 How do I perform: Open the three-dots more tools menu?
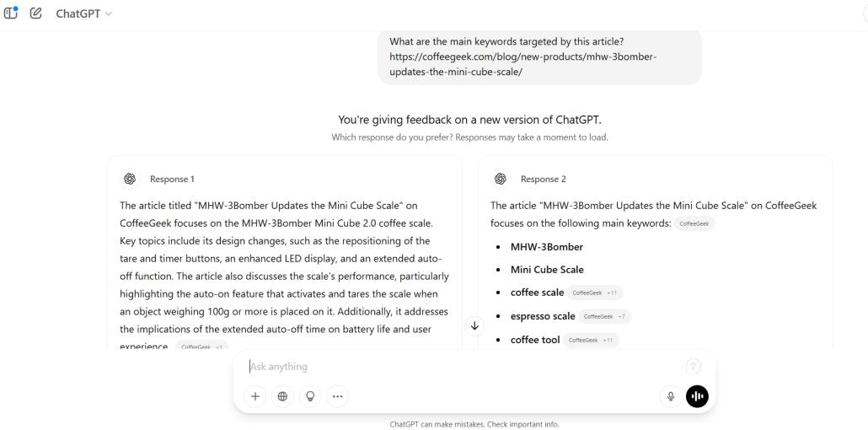tap(338, 396)
